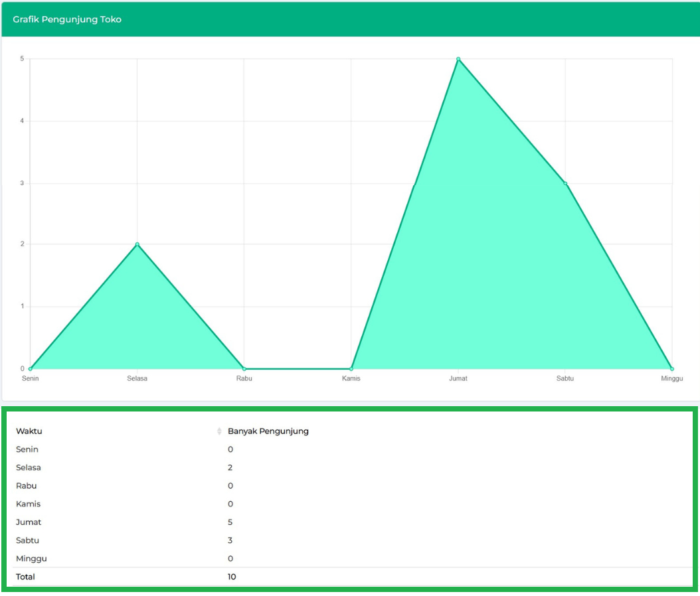The image size is (700, 596).
Task: Select the Selasa row in the table
Action: point(29,468)
